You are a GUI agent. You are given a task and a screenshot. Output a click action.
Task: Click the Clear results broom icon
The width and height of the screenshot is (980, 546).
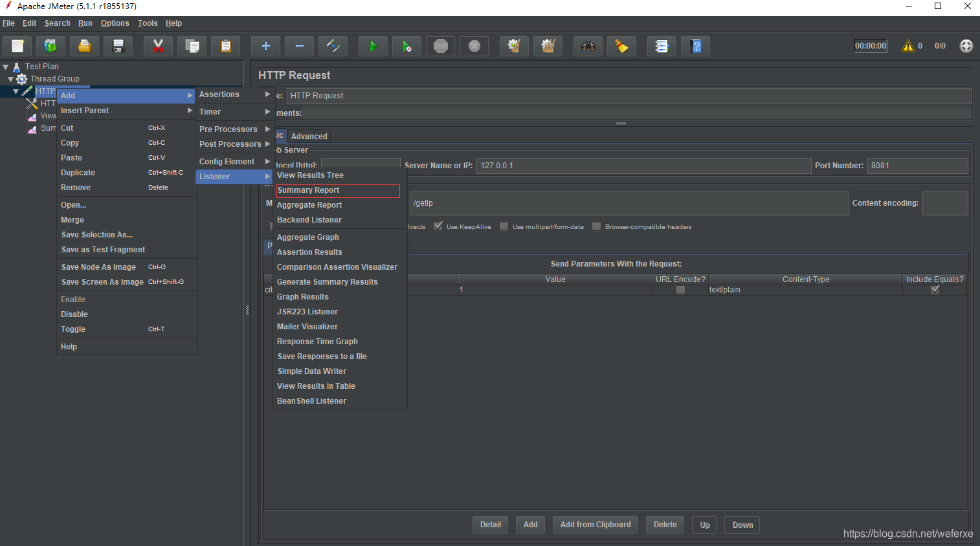pyautogui.click(x=514, y=46)
